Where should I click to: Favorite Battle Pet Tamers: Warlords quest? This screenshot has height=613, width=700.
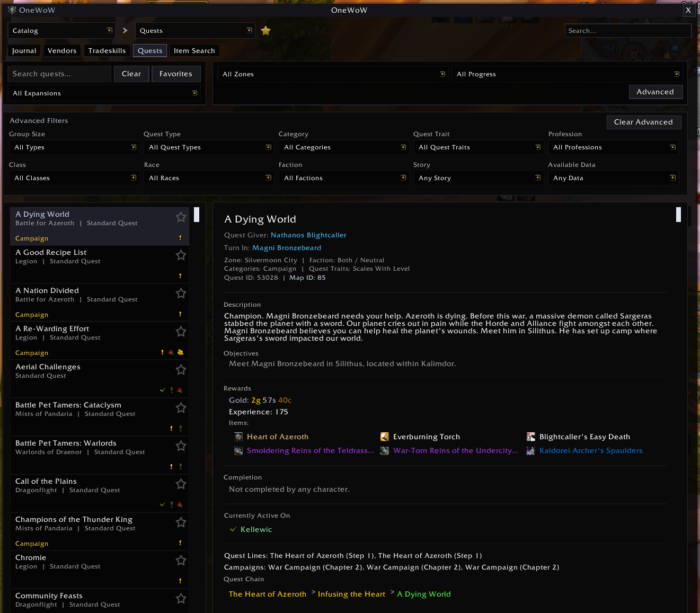pyautogui.click(x=181, y=446)
